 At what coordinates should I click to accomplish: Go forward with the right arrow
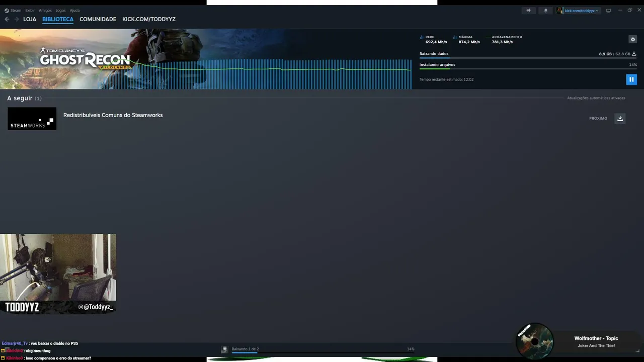17,19
